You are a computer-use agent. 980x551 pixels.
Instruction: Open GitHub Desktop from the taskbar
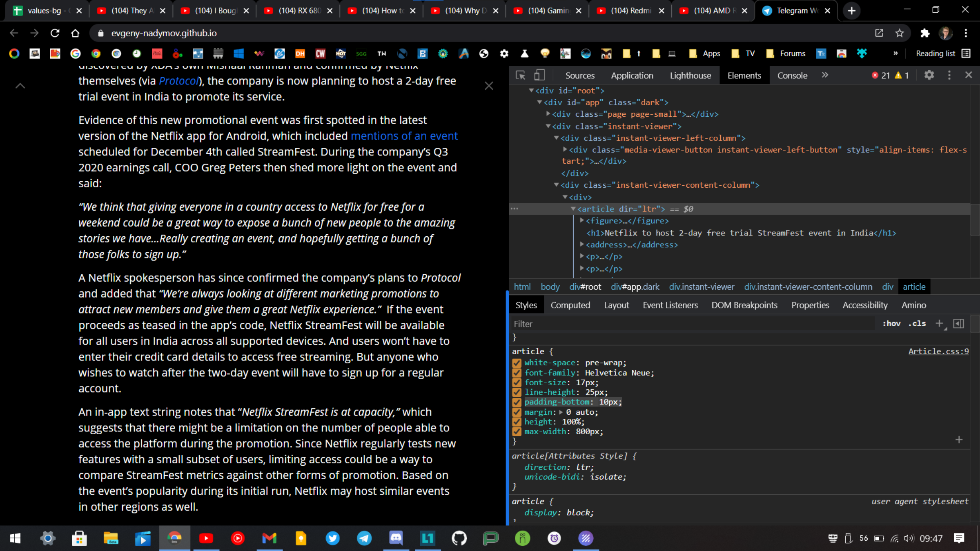pos(459,538)
